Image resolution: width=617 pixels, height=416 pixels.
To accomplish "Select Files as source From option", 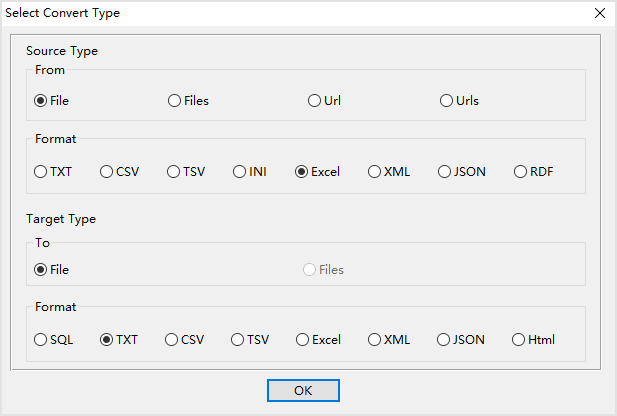I will [175, 100].
